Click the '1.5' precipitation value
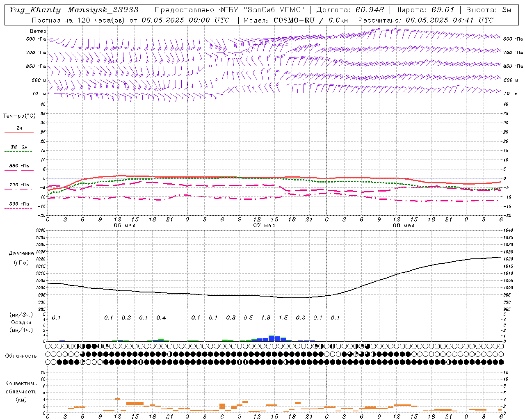This screenshot has height=420, width=525. [283, 317]
